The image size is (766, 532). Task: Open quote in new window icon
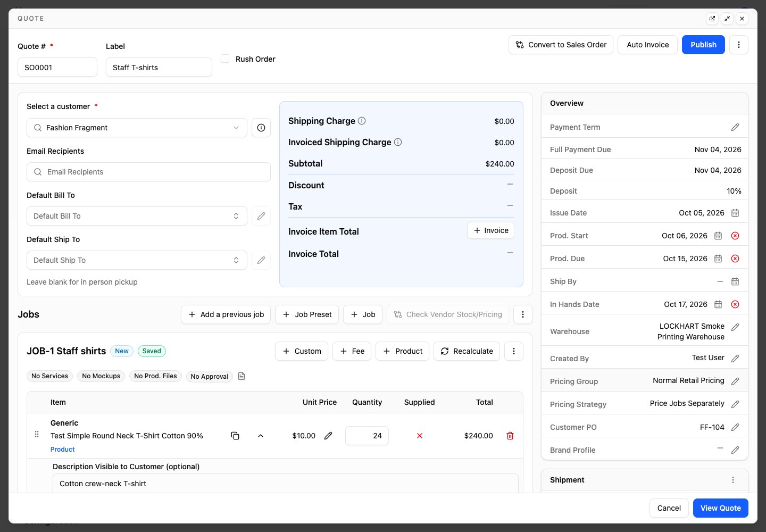coord(712,19)
